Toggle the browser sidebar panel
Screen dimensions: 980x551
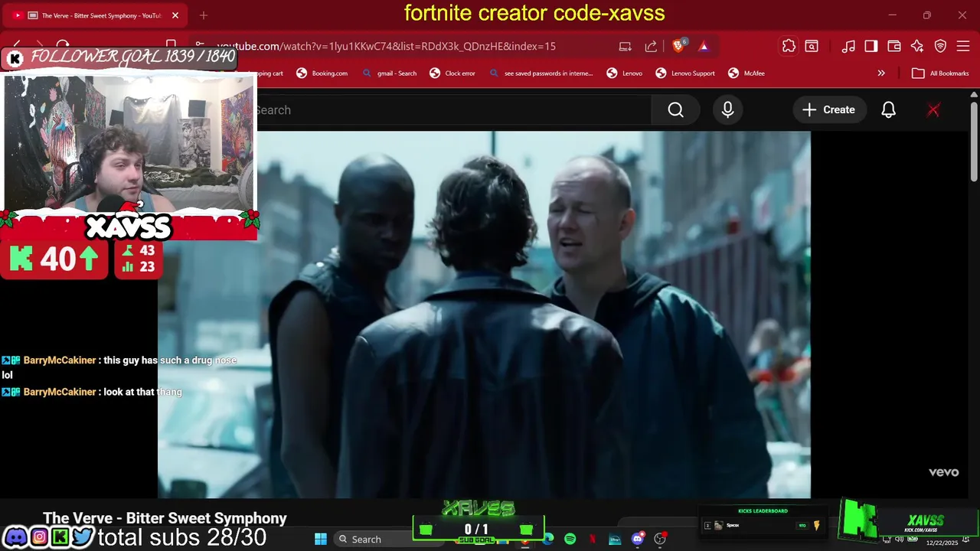point(871,46)
